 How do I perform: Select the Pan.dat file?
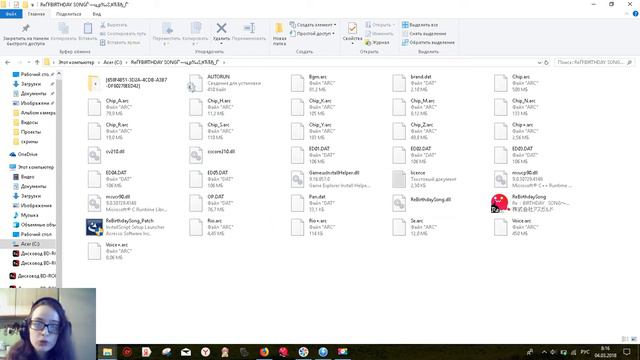click(312, 203)
